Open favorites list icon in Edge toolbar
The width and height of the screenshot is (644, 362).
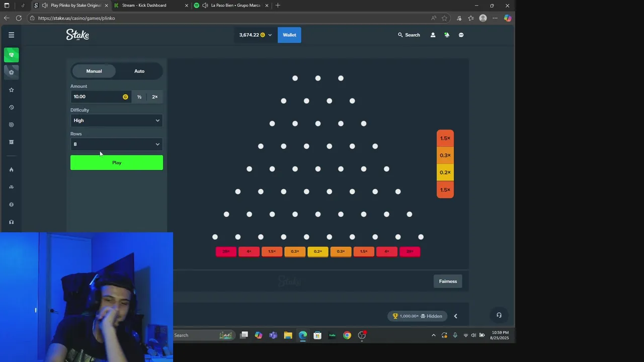tap(471, 18)
